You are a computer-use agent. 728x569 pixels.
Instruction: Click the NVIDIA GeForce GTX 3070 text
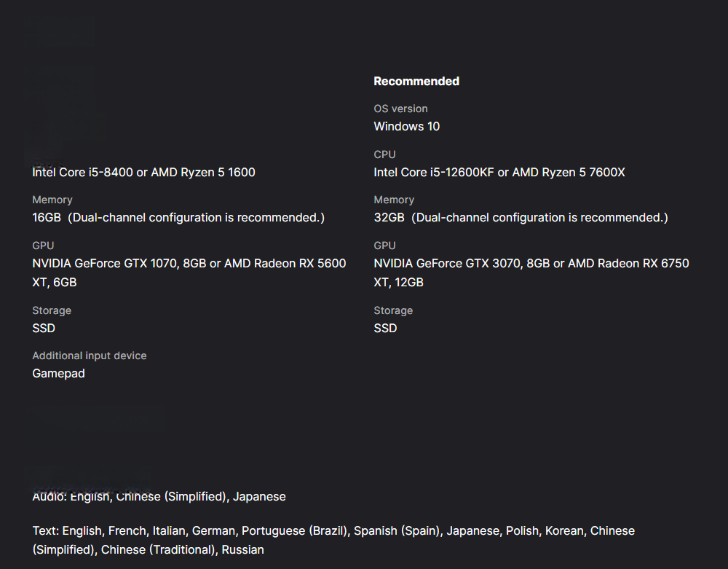(x=531, y=263)
